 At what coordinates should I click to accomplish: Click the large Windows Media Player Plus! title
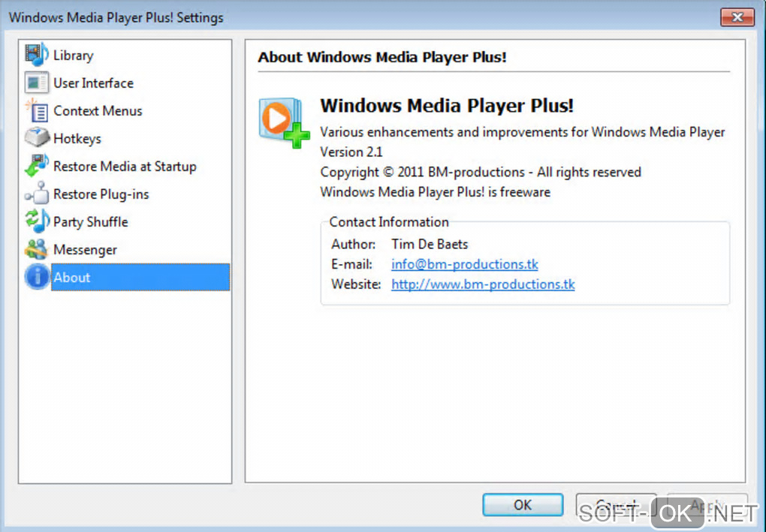(x=447, y=105)
